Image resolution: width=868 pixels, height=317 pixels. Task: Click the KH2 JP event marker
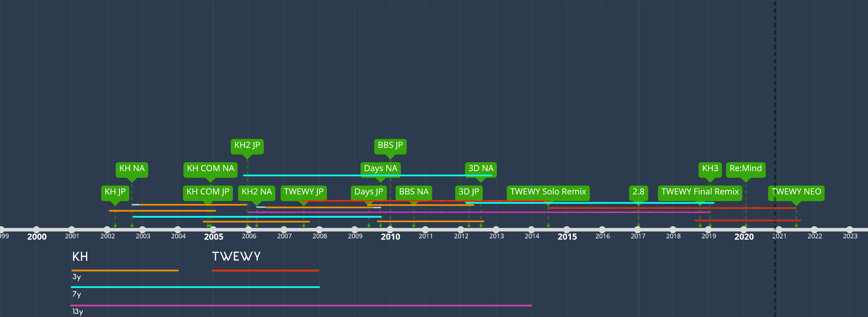pos(247,145)
